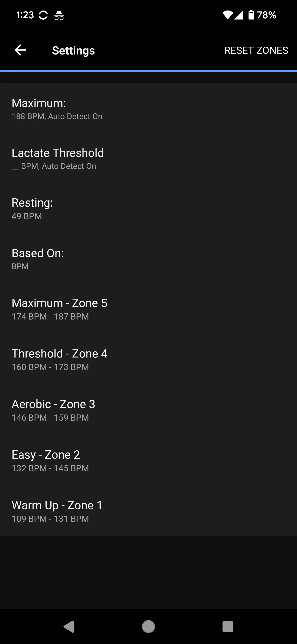This screenshot has width=297, height=644.
Task: Tap the Wi-Fi status icon
Action: click(x=227, y=15)
